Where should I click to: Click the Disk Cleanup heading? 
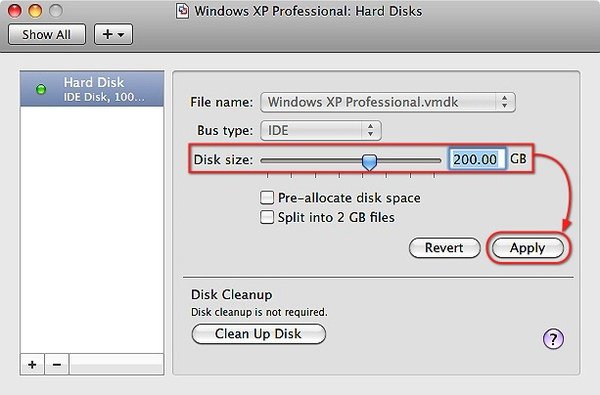(x=232, y=294)
